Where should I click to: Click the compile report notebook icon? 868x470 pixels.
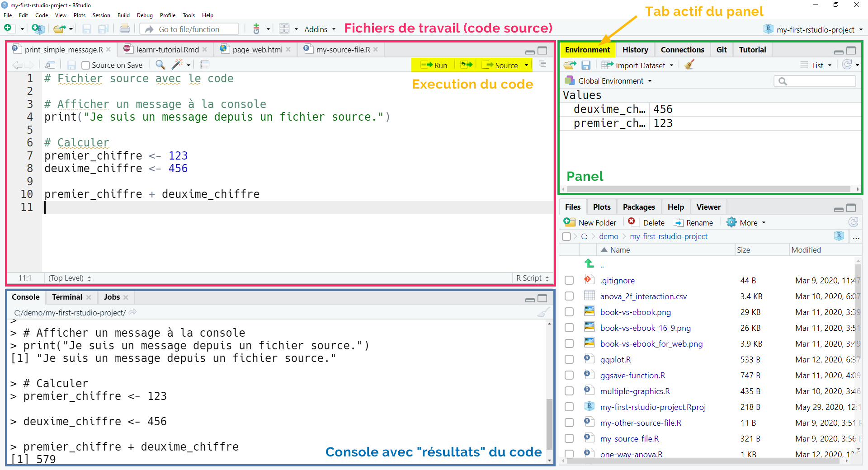[205, 65]
